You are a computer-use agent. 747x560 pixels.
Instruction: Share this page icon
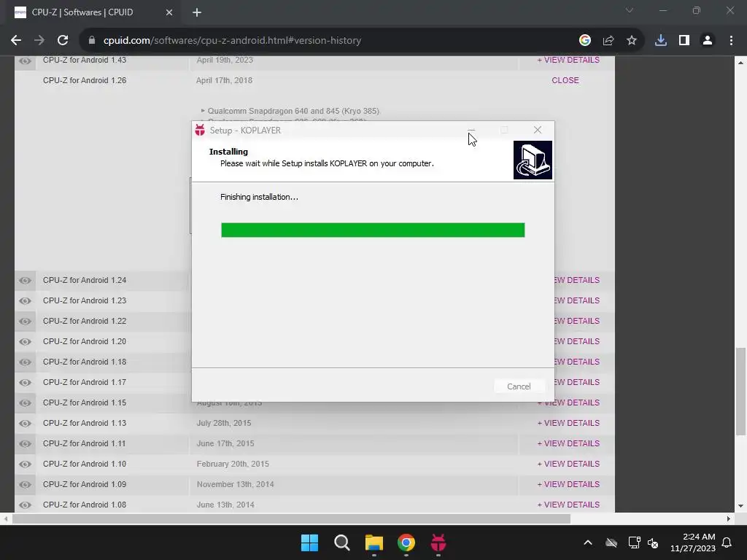click(608, 41)
